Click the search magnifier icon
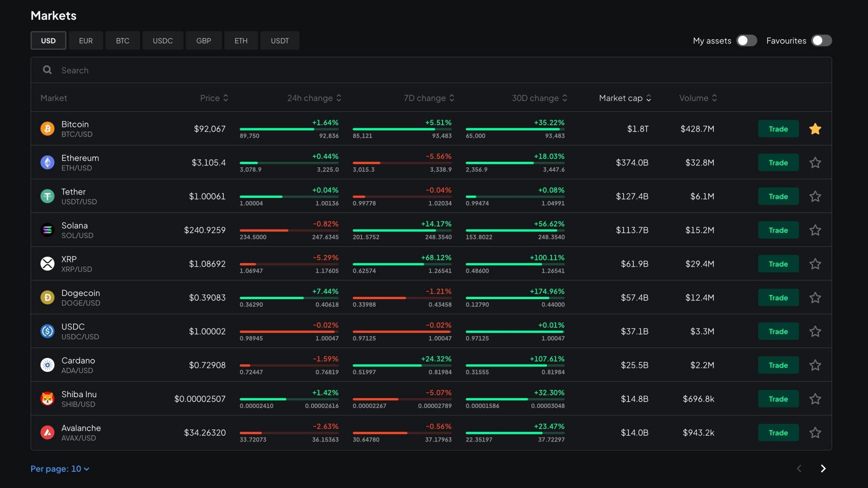Screen dimensions: 868x488 tap(47, 70)
